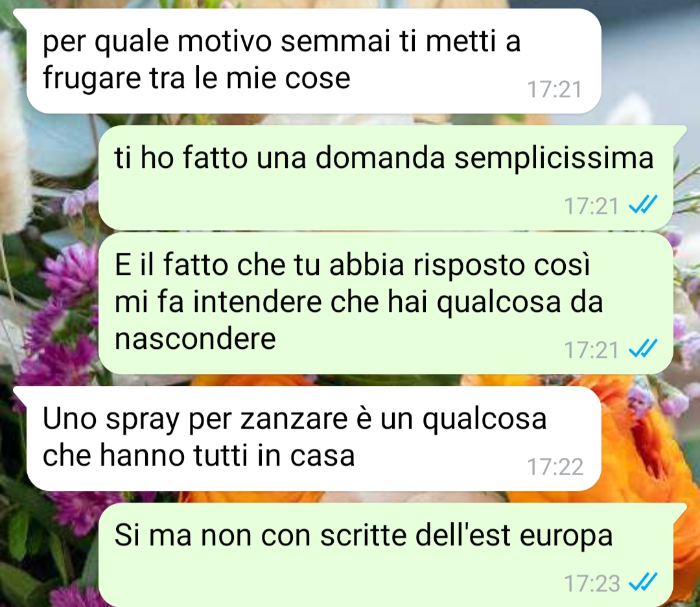700x607 pixels.
Task: Select the 'domanda semplicissima' message bubble
Action: point(386,178)
